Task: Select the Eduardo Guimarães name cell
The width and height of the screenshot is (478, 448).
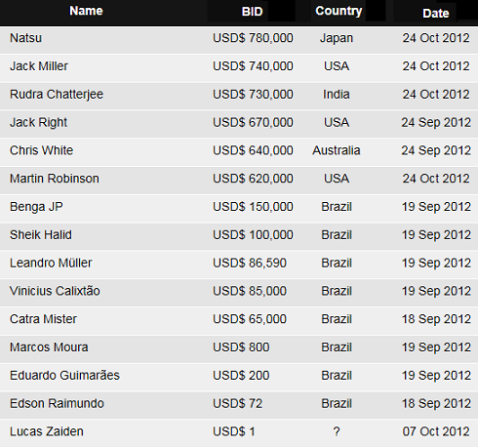Action: pos(64,376)
